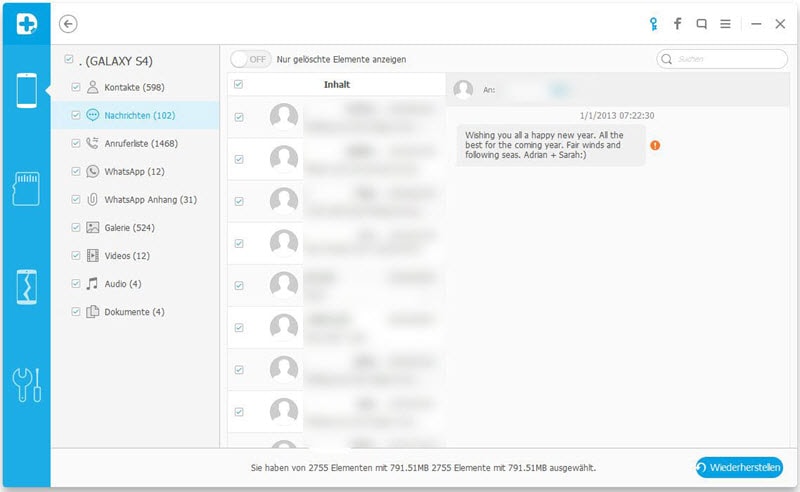800x492 pixels.
Task: Click the Videos film icon
Action: click(x=92, y=255)
